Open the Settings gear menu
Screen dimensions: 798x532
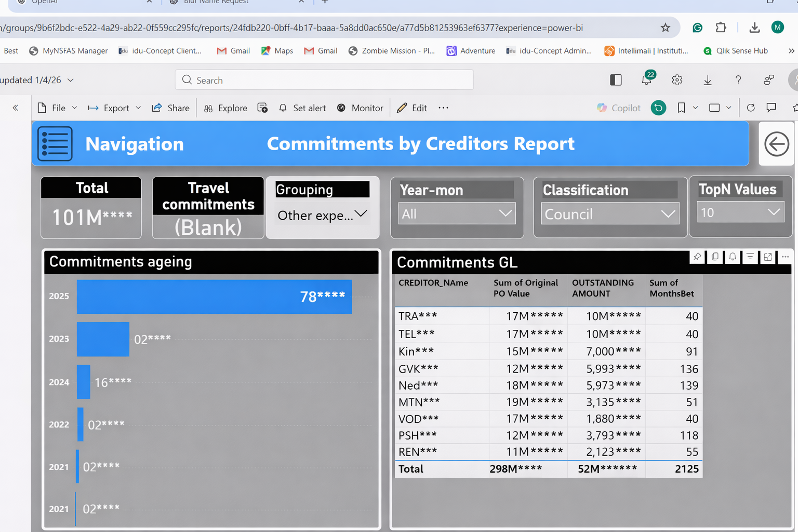tap(676, 80)
